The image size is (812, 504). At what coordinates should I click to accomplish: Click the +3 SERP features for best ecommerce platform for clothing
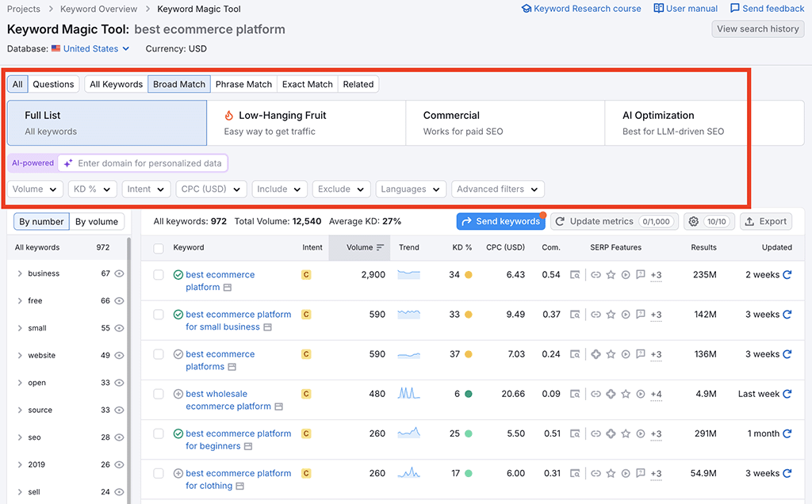[656, 473]
